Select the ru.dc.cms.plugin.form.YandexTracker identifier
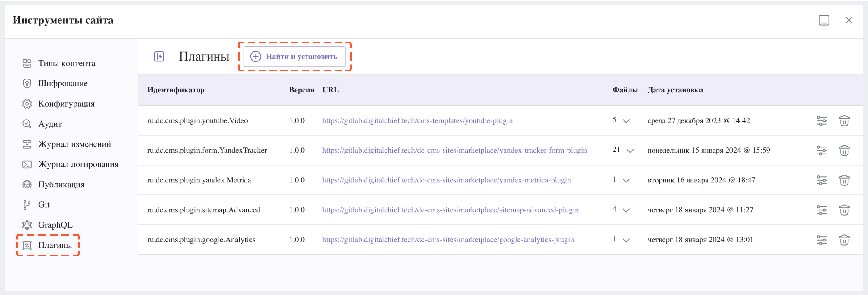The height and width of the screenshot is (295, 868). pyautogui.click(x=207, y=150)
